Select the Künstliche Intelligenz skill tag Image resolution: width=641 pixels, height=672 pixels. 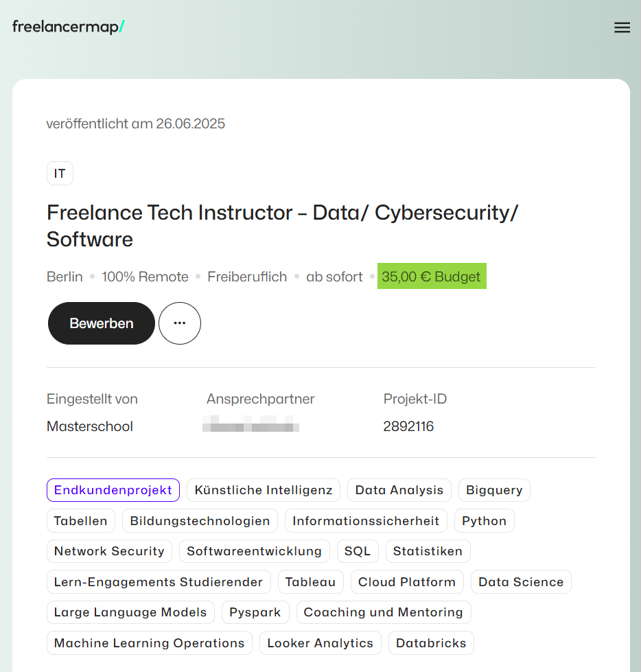click(264, 490)
